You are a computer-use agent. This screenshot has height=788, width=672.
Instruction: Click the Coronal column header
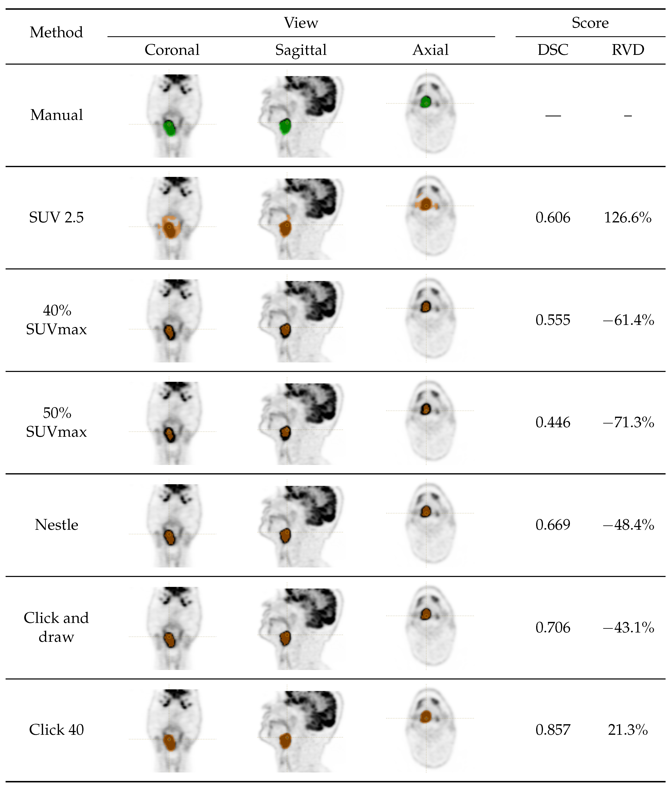172,50
